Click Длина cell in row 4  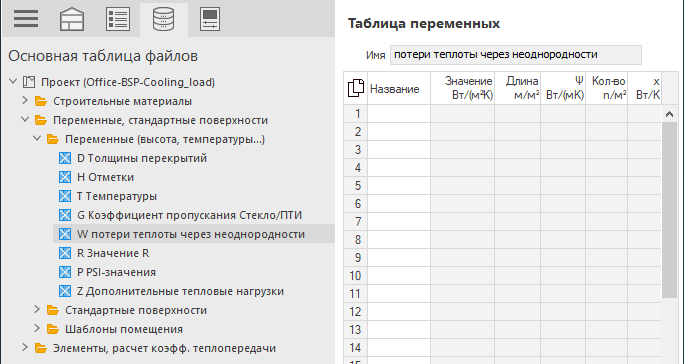click(x=517, y=168)
